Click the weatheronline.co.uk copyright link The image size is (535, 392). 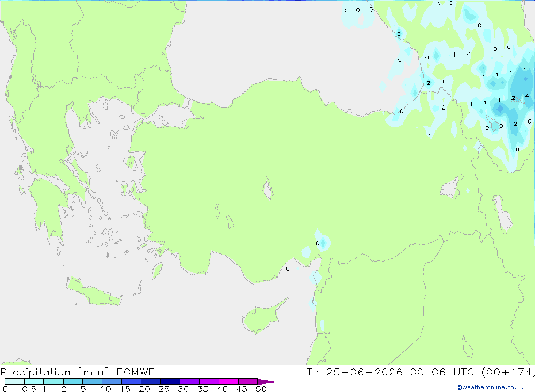(x=490, y=387)
